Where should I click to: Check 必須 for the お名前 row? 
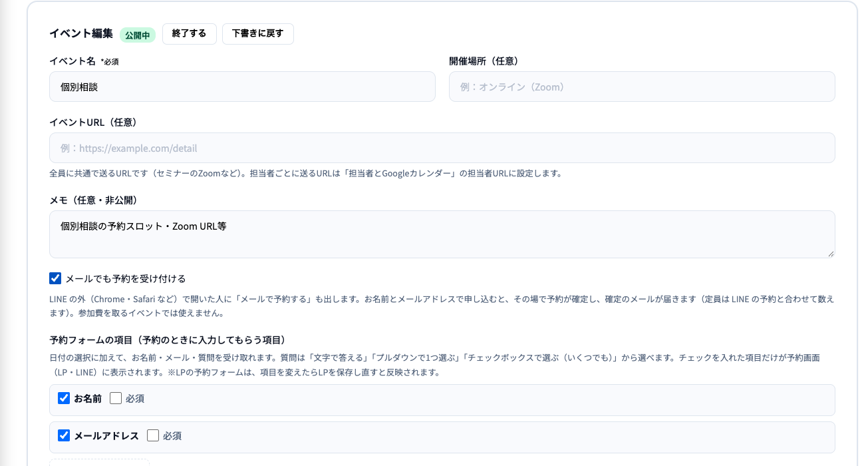point(116,398)
